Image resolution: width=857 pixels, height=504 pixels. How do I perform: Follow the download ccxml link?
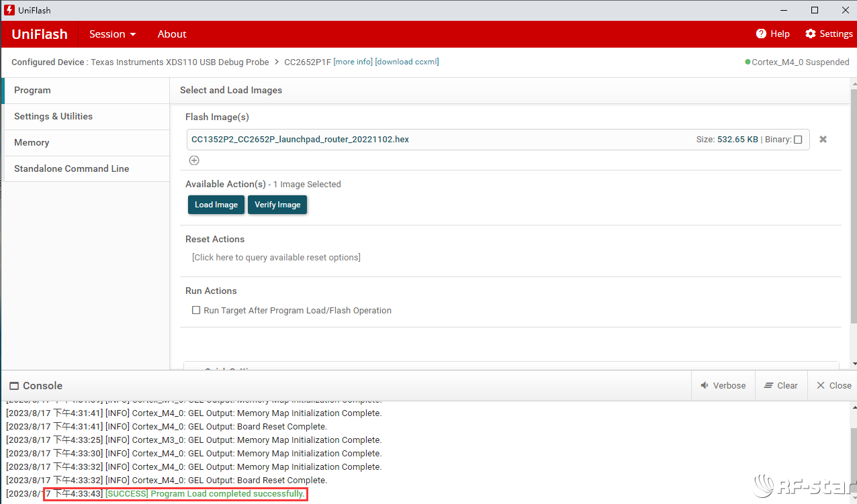407,62
